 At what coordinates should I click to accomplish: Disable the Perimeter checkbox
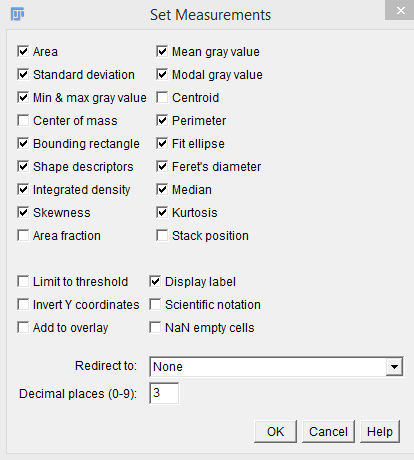pos(162,120)
